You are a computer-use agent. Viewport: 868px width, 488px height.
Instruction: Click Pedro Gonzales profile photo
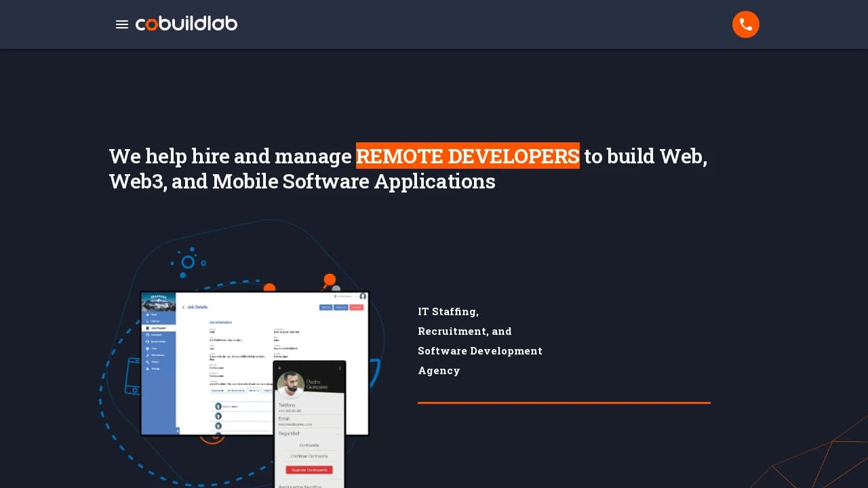pos(291,384)
